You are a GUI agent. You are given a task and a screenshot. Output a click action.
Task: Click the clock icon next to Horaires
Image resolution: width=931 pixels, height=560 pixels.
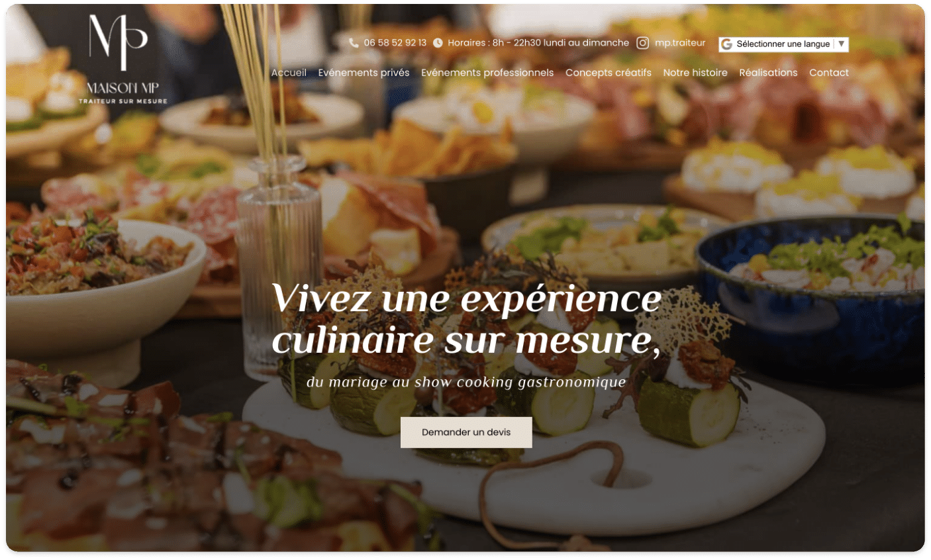(438, 43)
